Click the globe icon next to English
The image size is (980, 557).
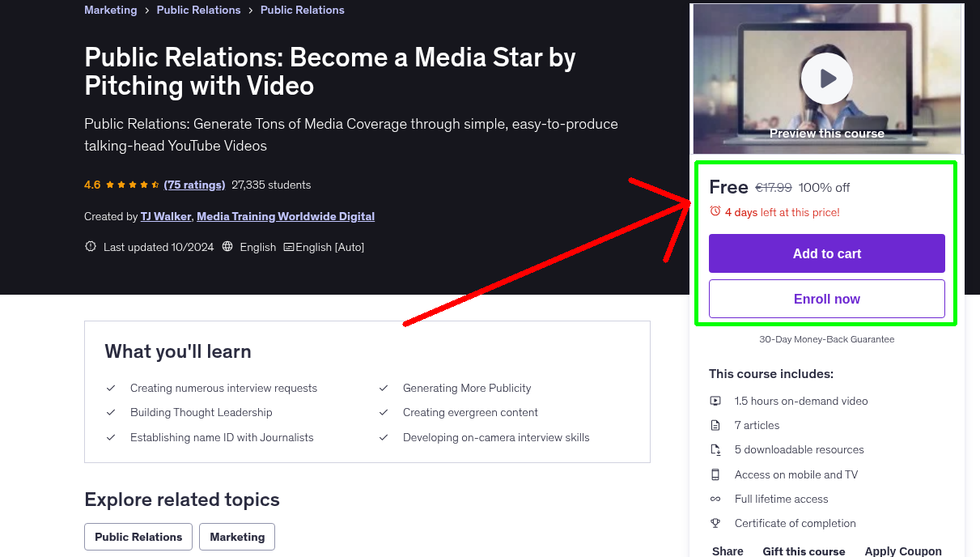tap(227, 247)
